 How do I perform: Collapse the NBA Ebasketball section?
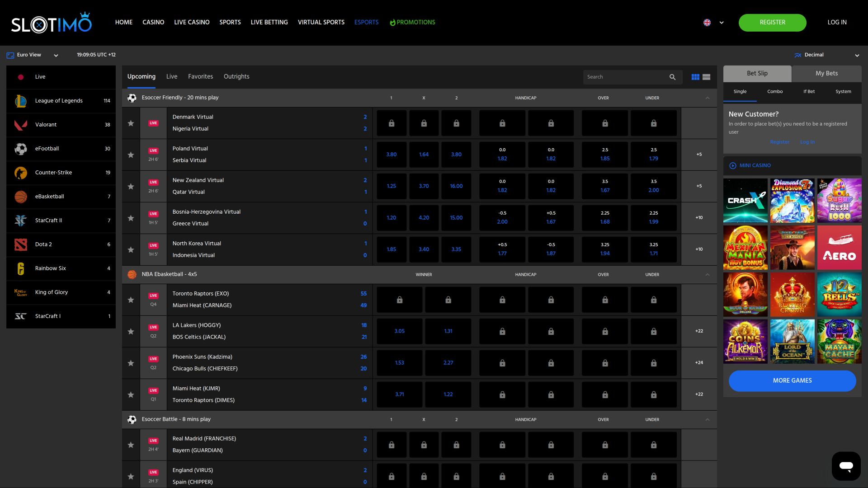coord(708,274)
